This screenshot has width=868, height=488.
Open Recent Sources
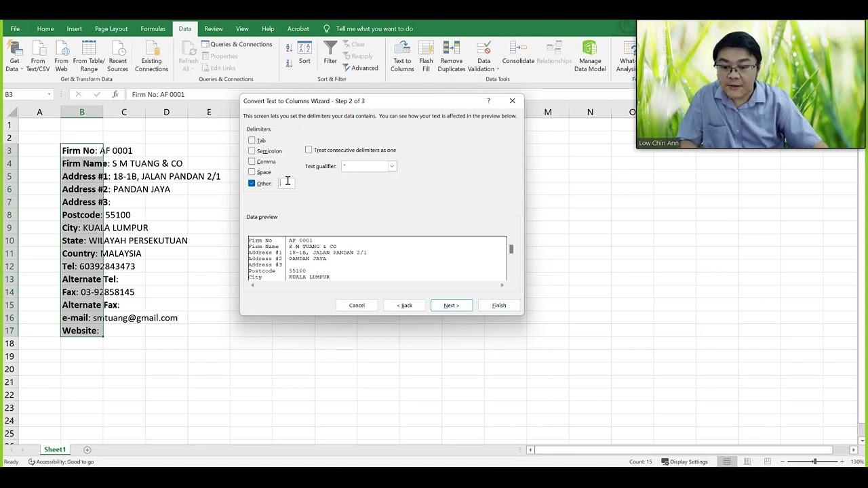click(117, 56)
